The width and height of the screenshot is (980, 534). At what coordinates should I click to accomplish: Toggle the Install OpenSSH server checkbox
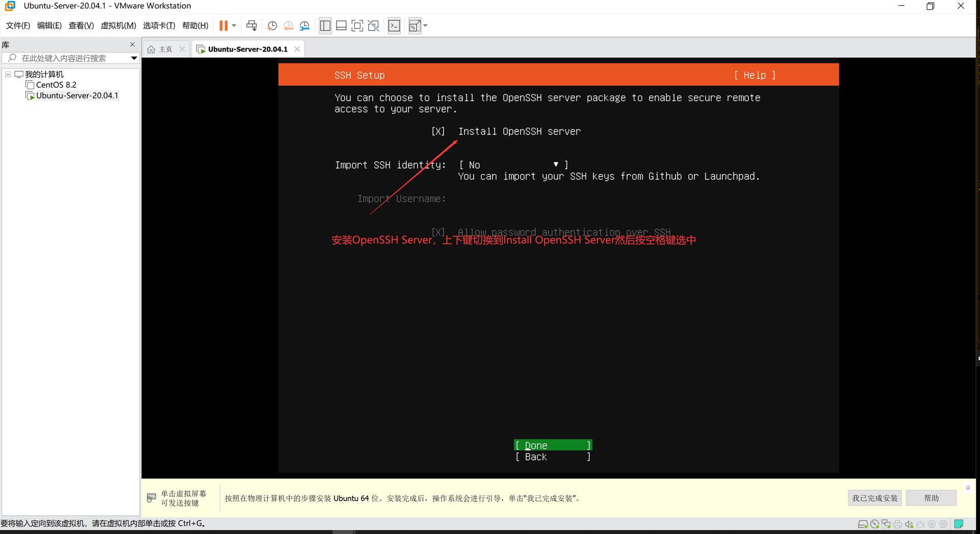(438, 131)
